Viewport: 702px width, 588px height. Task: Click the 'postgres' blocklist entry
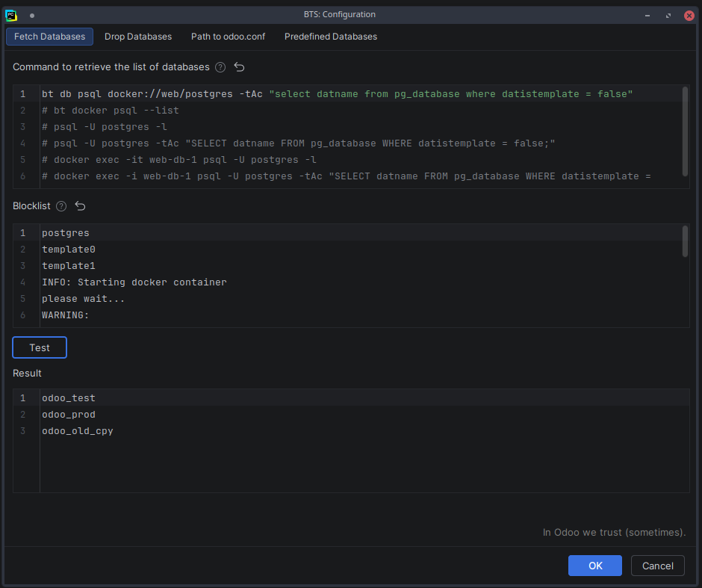coord(66,233)
